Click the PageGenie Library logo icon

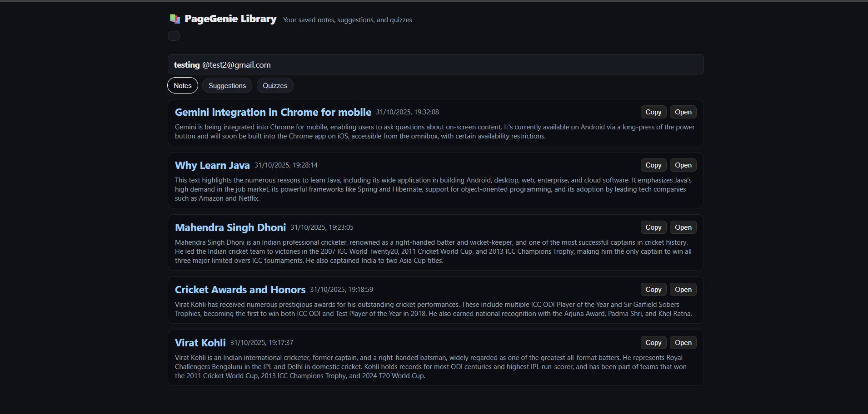175,19
